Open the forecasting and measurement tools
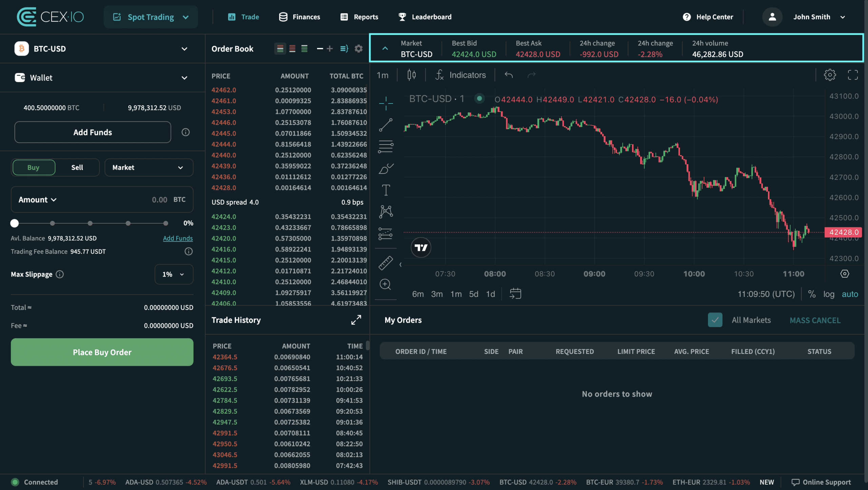 click(x=386, y=233)
